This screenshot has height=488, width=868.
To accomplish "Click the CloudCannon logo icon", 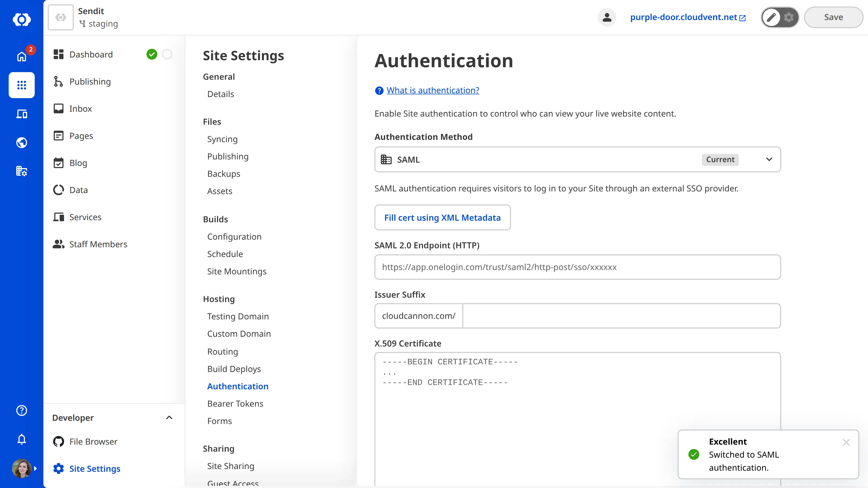I will click(22, 19).
